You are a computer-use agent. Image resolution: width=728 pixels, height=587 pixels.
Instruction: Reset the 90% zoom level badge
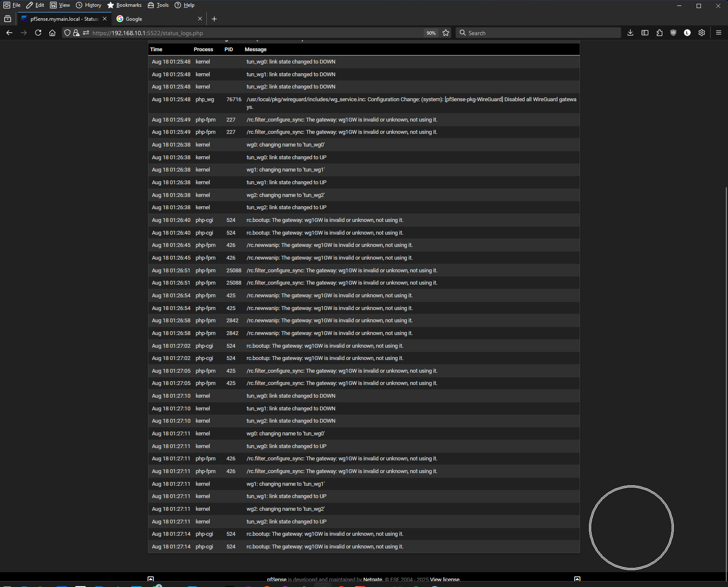tap(431, 33)
